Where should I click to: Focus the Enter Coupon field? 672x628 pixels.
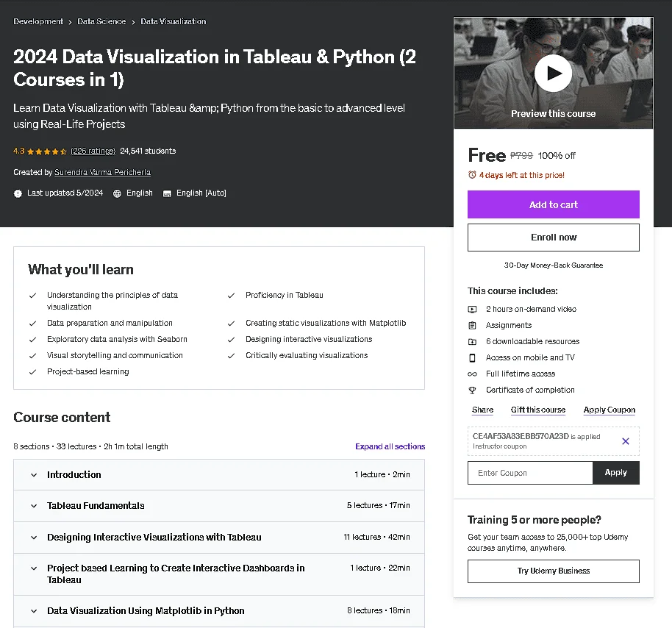[x=530, y=473]
